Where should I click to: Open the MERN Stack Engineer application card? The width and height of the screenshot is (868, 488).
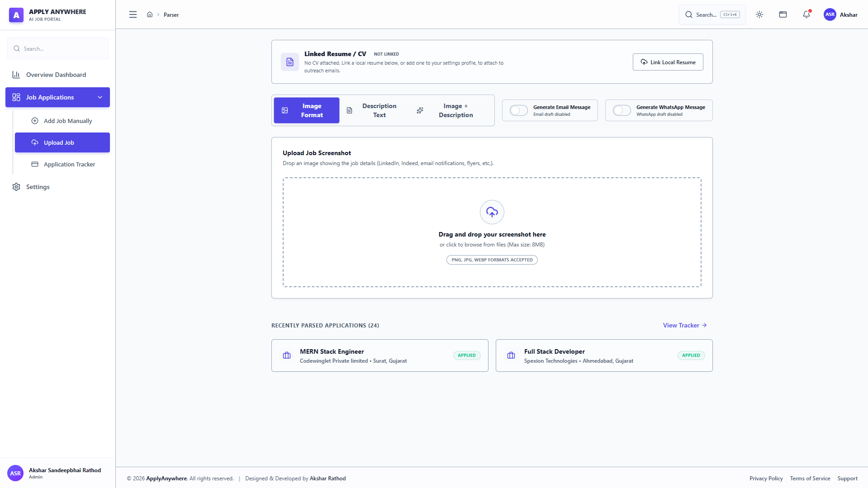click(x=380, y=355)
